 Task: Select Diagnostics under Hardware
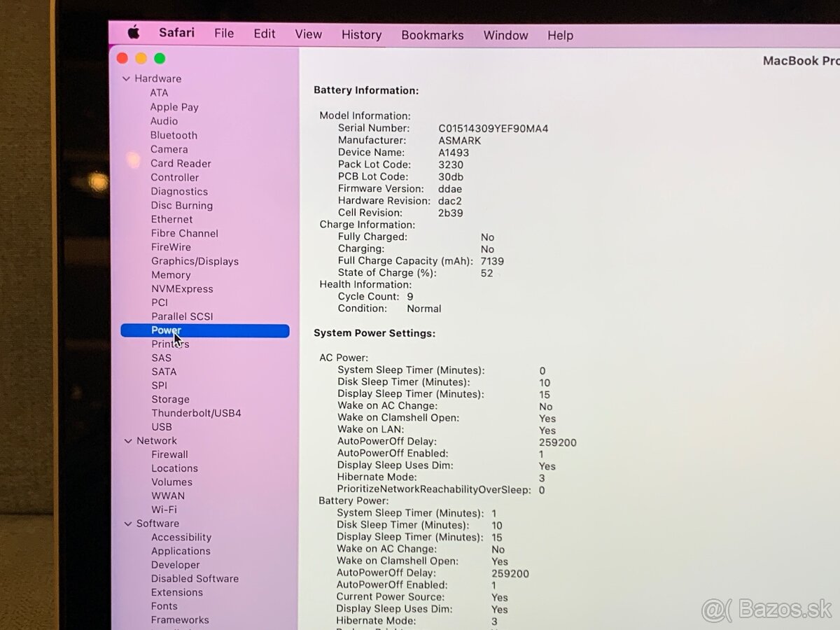click(179, 191)
